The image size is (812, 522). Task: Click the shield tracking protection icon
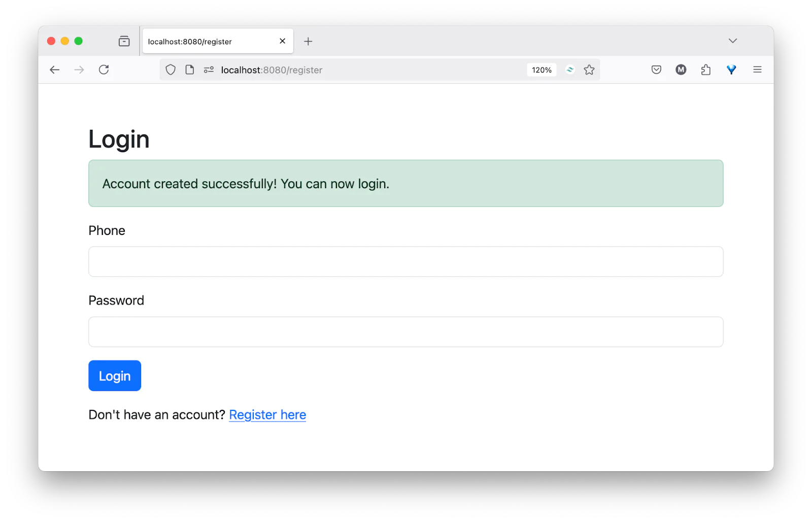point(170,69)
